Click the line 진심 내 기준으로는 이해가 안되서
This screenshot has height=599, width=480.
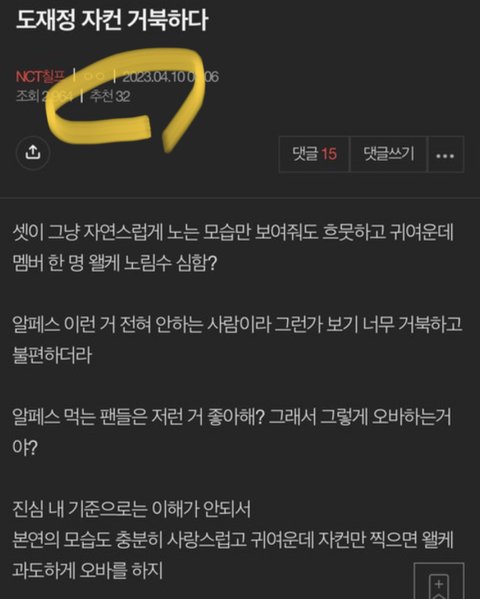pos(131,508)
